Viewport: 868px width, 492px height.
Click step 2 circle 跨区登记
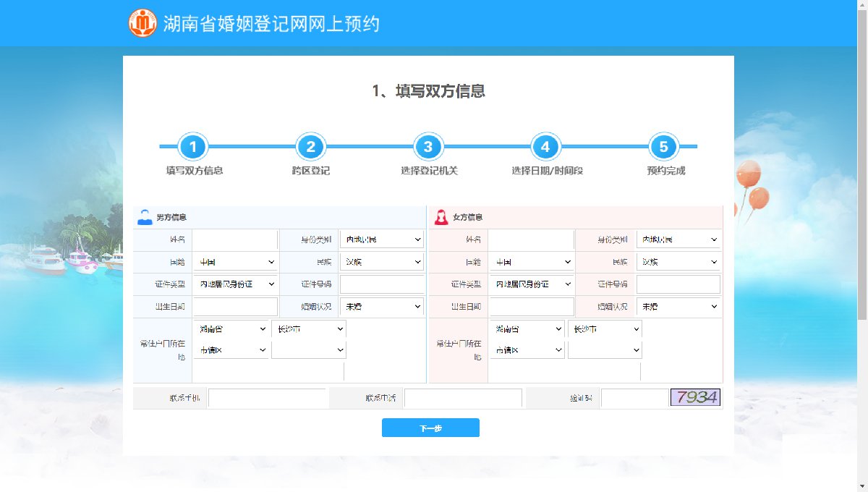(310, 147)
